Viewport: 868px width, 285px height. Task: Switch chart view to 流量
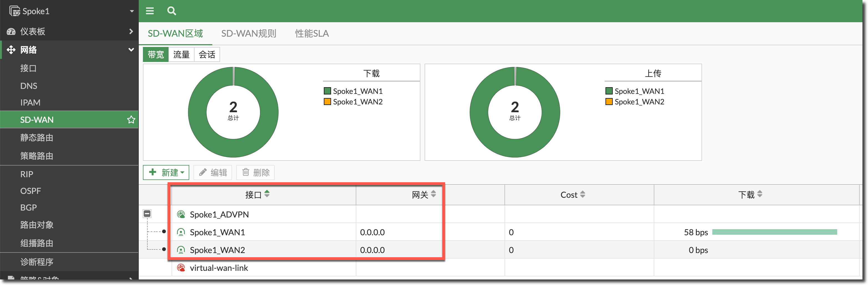(x=181, y=55)
